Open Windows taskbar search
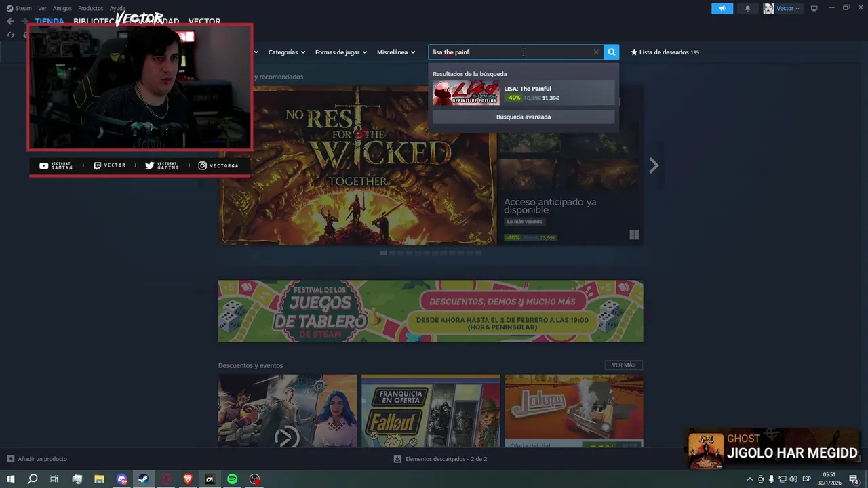The height and width of the screenshot is (488, 868). (32, 479)
